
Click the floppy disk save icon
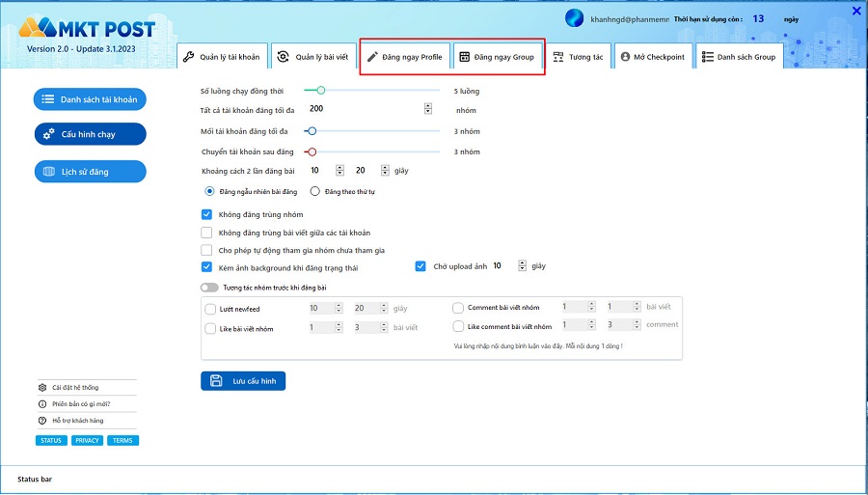pyautogui.click(x=216, y=381)
